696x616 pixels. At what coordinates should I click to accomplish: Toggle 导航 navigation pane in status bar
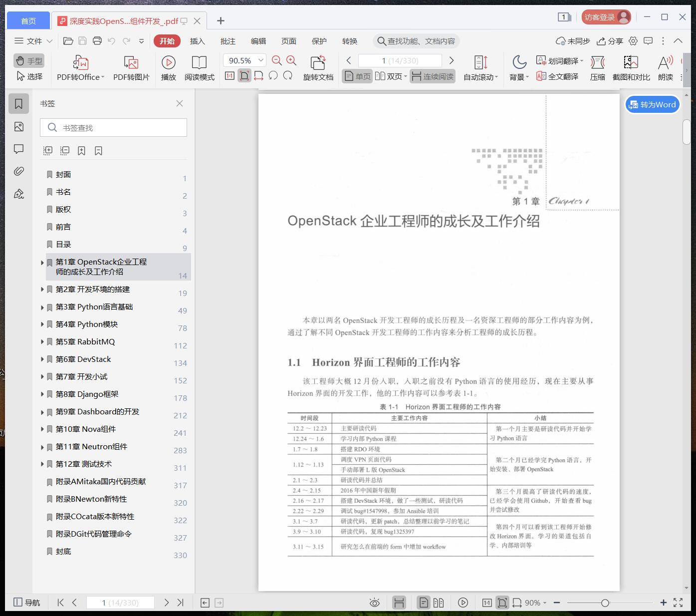27,603
